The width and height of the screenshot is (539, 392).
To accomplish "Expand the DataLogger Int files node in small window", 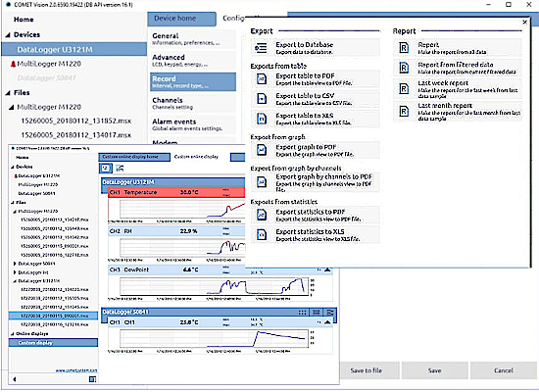I will click(15, 272).
